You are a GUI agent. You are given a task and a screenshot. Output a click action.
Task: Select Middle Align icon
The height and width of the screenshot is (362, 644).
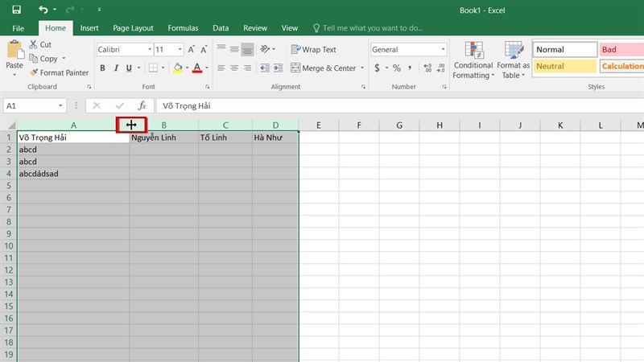[234, 49]
